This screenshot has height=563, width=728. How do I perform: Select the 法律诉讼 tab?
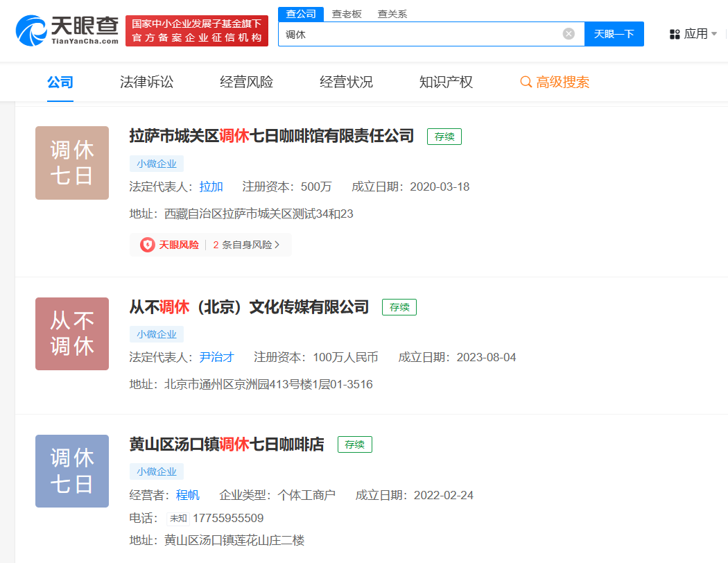click(x=147, y=82)
